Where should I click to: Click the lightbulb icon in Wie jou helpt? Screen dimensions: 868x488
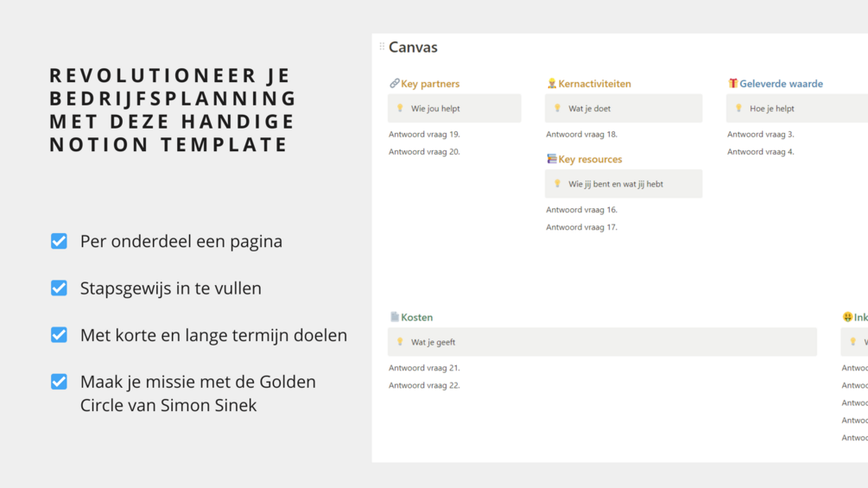[x=400, y=109]
